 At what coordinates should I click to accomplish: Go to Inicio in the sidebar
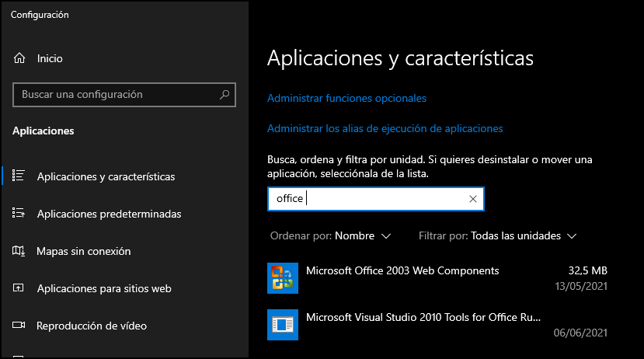50,58
